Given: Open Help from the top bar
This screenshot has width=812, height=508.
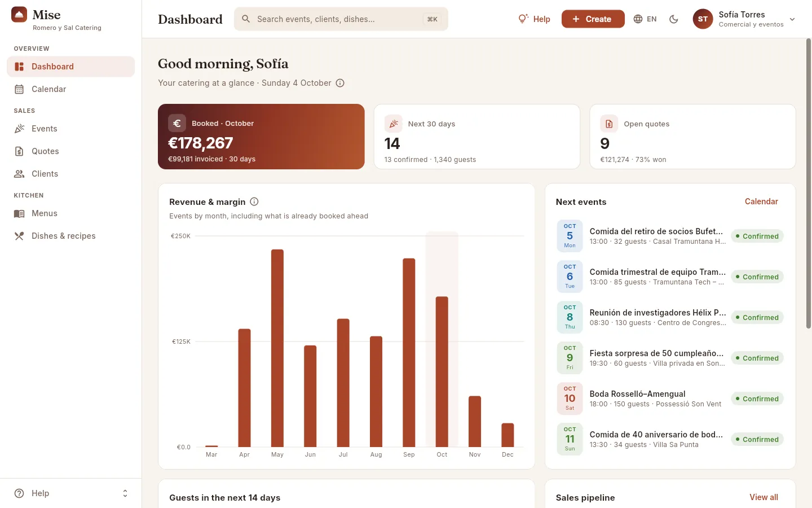Looking at the screenshot, I should 534,19.
